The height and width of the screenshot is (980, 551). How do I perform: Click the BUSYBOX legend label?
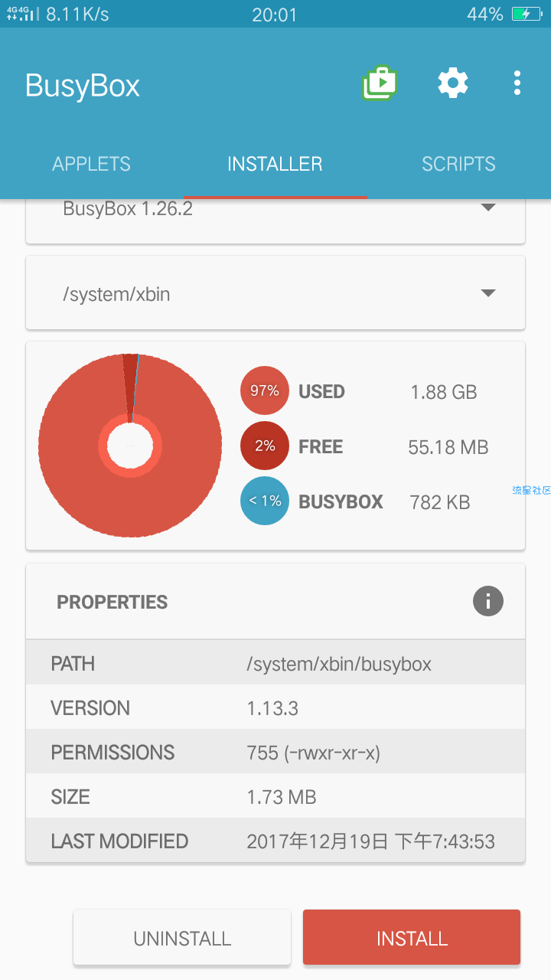pos(341,501)
